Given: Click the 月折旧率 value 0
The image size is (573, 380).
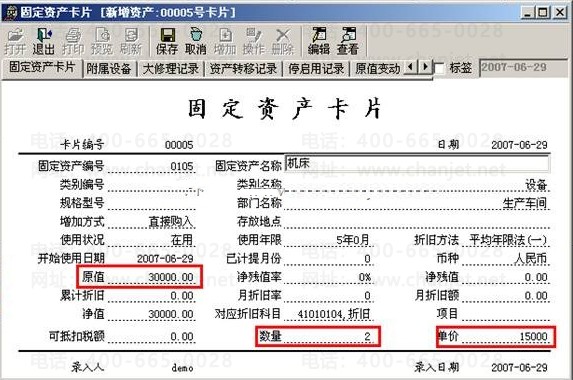Looking at the screenshot, I should click(x=367, y=296).
